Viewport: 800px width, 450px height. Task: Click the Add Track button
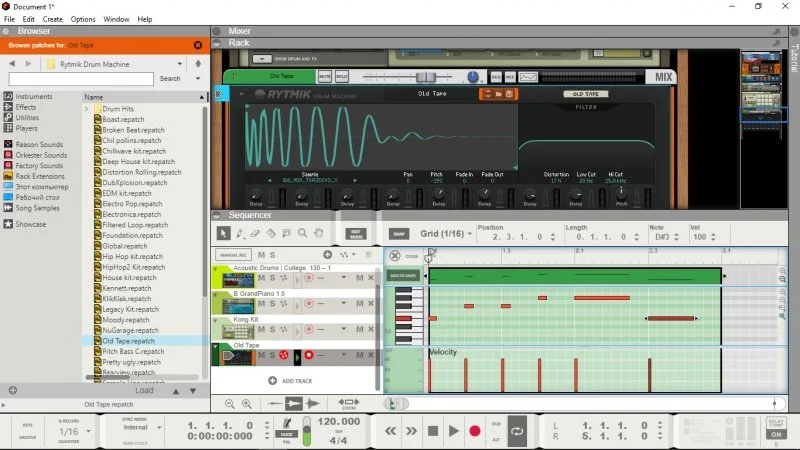point(290,381)
